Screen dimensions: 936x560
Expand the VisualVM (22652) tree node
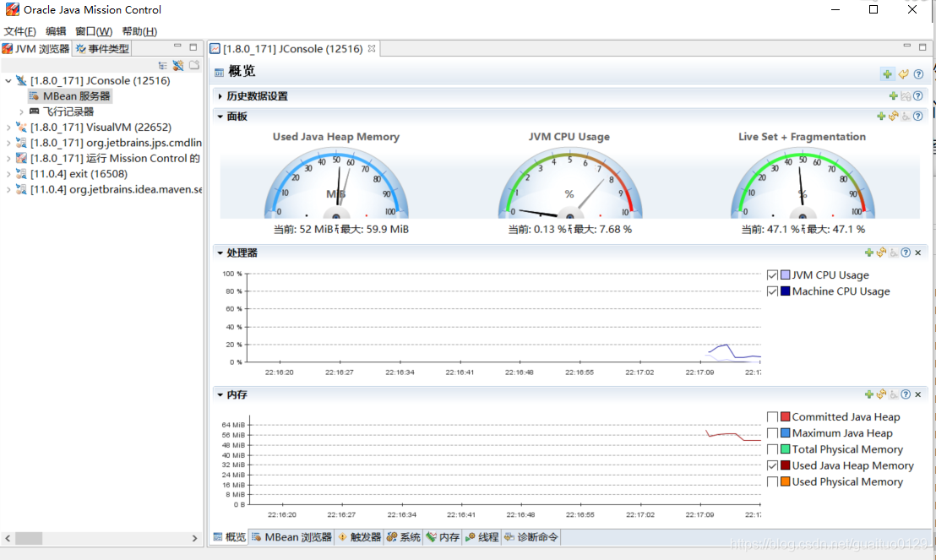[x=8, y=128]
